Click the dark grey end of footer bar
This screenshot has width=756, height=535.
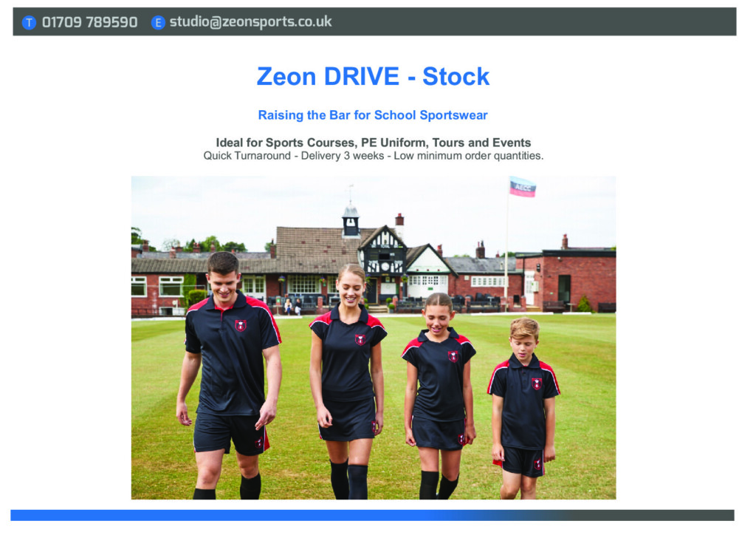point(687,515)
